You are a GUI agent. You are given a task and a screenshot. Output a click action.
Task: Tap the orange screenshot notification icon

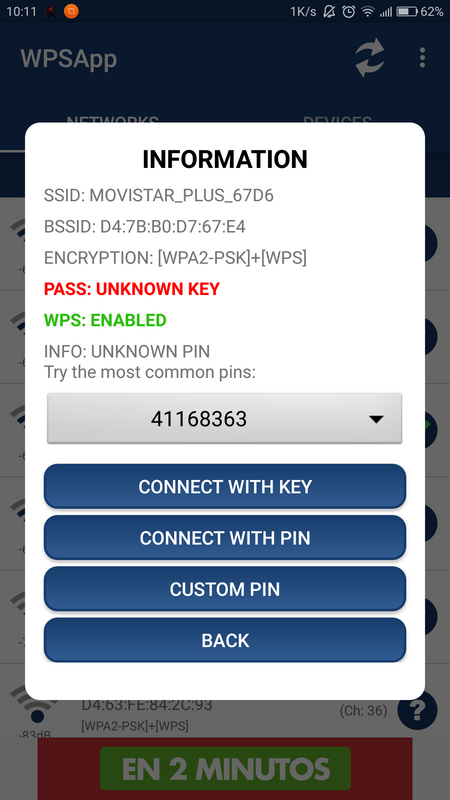71,11
